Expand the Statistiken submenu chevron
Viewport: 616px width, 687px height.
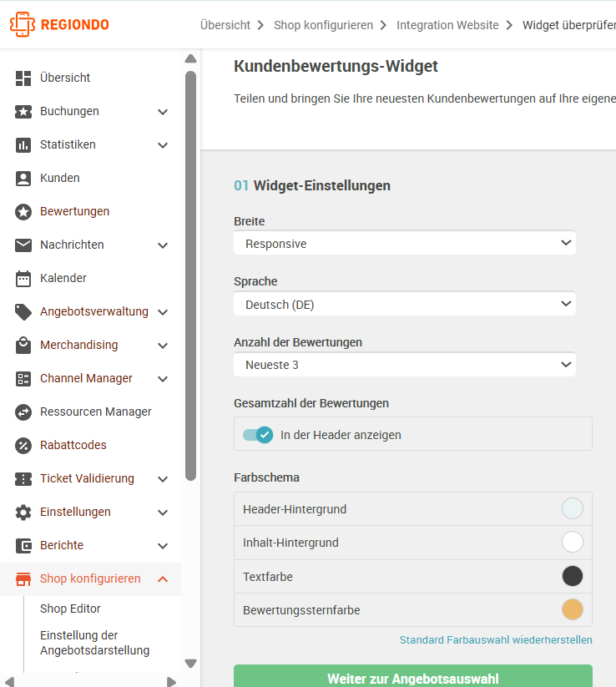[x=163, y=145]
